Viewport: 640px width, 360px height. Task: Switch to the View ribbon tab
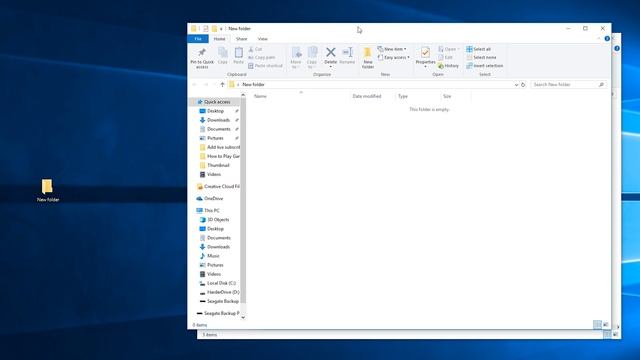(263, 39)
